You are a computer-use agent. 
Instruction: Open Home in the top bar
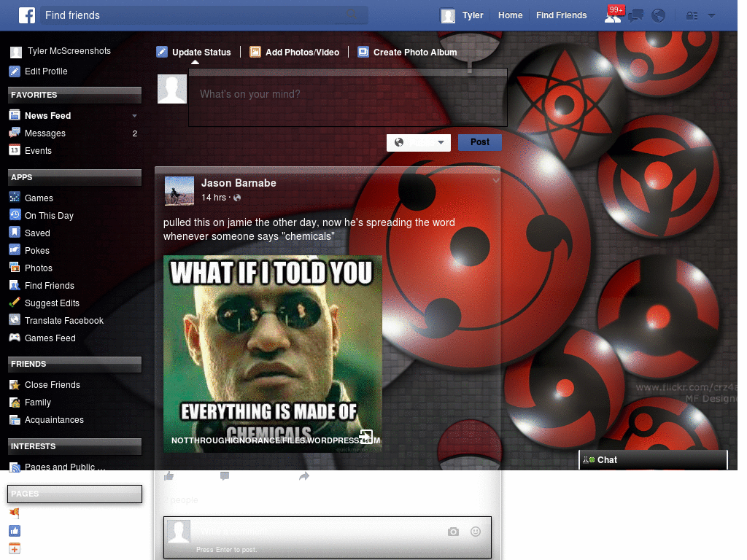[510, 15]
